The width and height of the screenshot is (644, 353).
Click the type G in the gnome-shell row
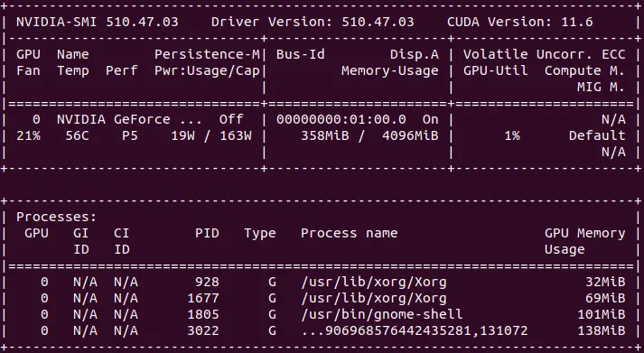[272, 314]
